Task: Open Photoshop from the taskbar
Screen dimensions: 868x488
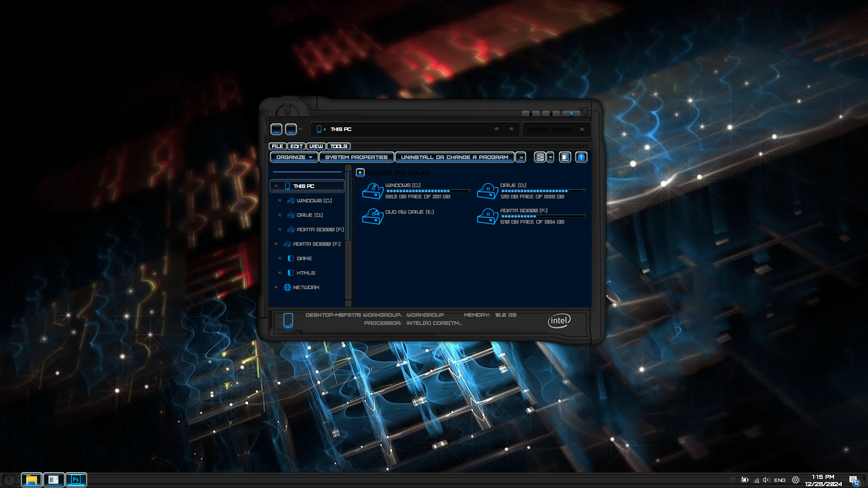Action: point(76,479)
